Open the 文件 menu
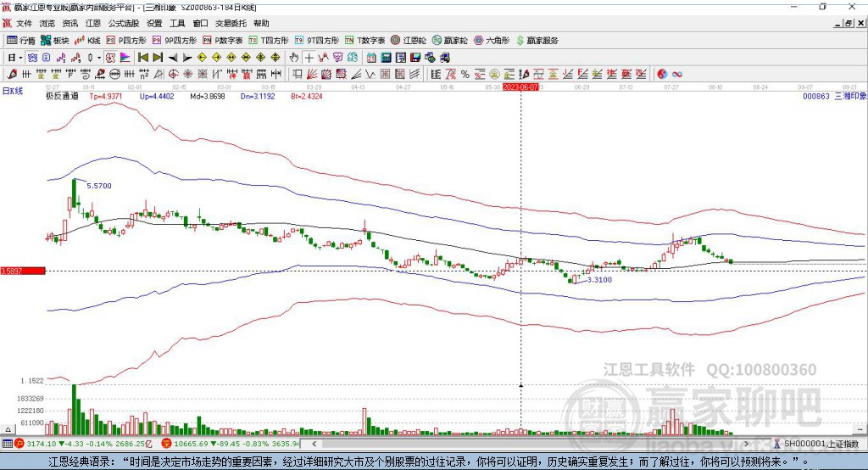 pyautogui.click(x=25, y=23)
